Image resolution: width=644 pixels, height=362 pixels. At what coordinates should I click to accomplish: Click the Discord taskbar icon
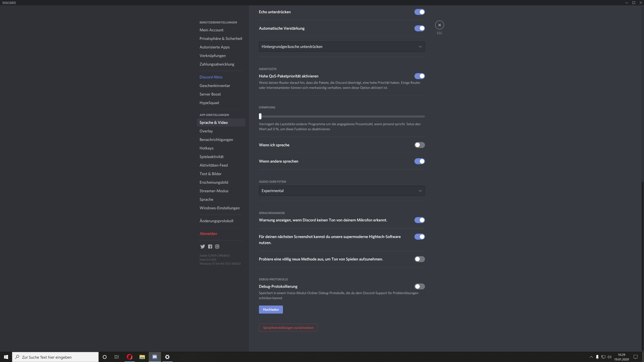pos(155,357)
